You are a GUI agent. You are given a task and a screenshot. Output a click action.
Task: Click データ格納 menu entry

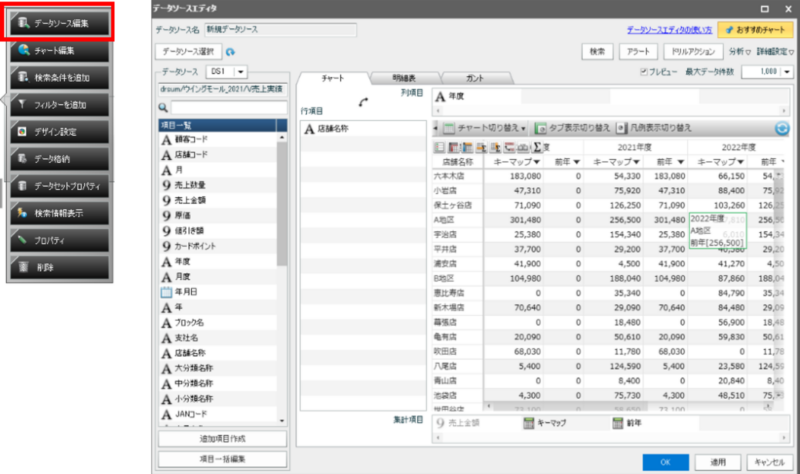60,159
